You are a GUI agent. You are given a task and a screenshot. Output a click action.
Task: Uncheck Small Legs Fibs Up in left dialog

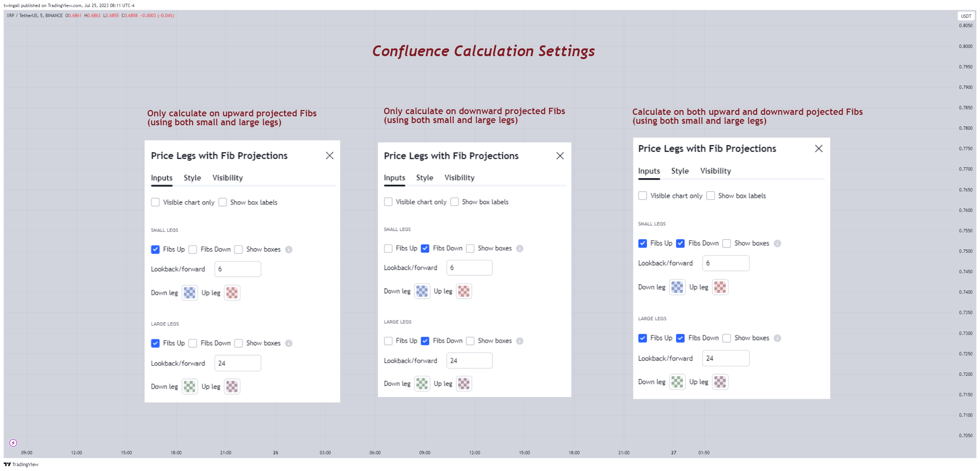click(x=155, y=249)
